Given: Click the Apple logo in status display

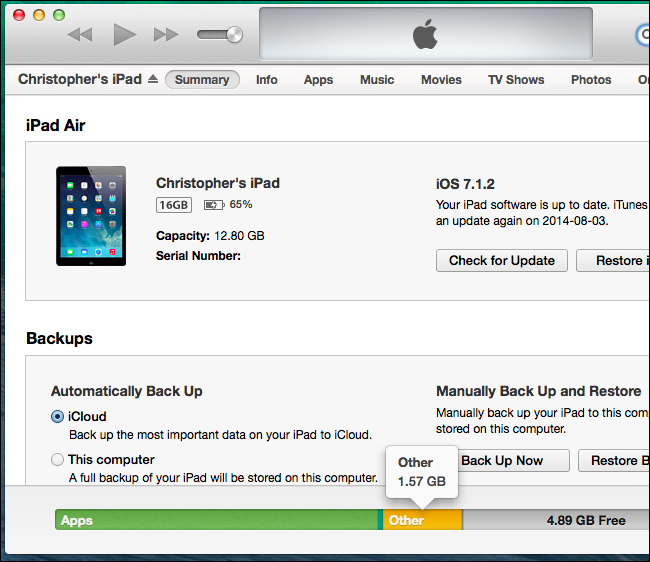Looking at the screenshot, I should [425, 34].
